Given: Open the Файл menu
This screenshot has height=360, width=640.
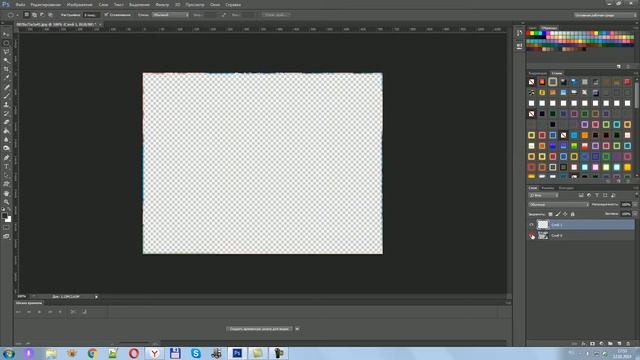Looking at the screenshot, I should (x=20, y=4).
